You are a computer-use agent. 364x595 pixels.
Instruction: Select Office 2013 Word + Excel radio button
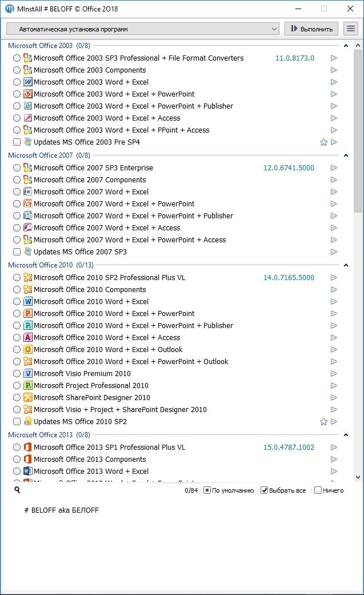(x=17, y=472)
